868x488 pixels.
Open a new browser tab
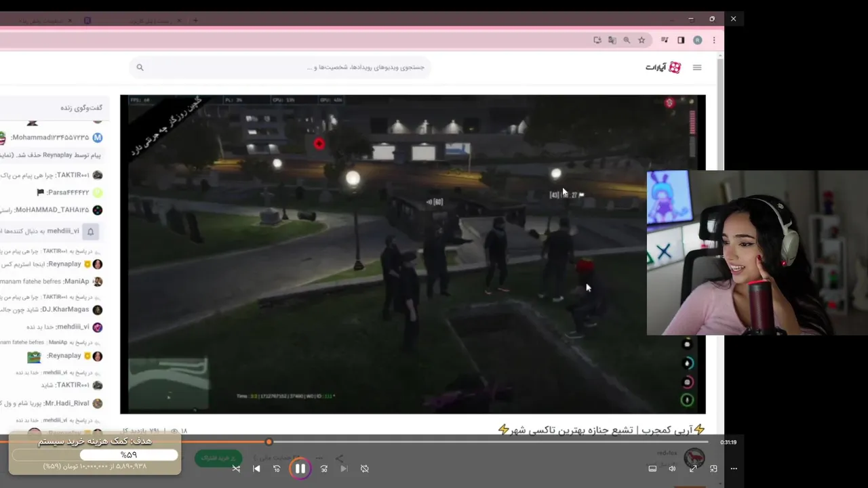(x=195, y=20)
